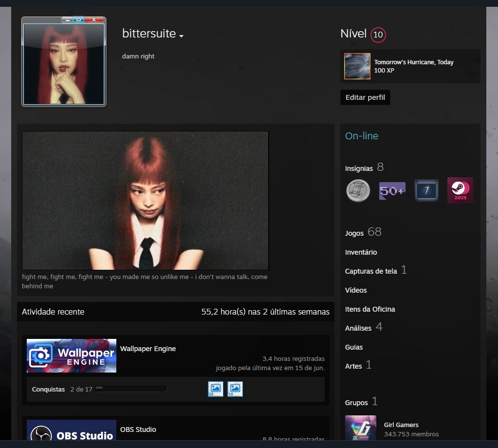Open the second Wallpaper Engine achievement icon
The width and height of the screenshot is (498, 448).
pos(235,389)
